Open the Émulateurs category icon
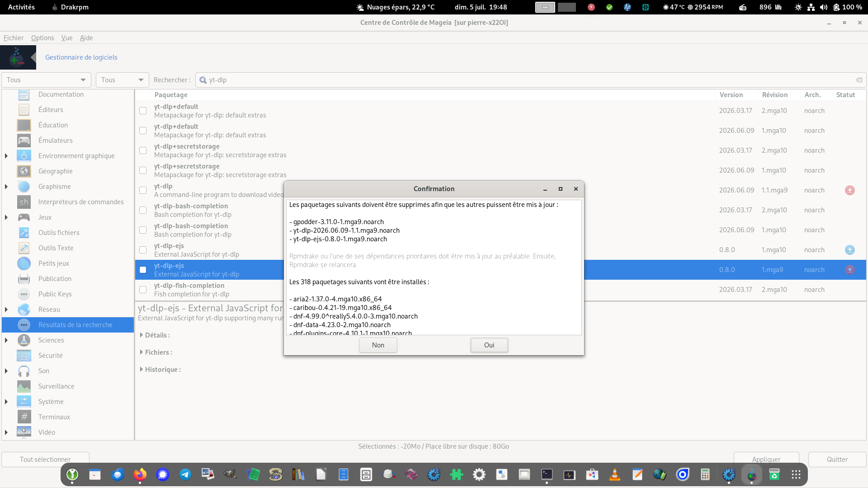 point(24,141)
